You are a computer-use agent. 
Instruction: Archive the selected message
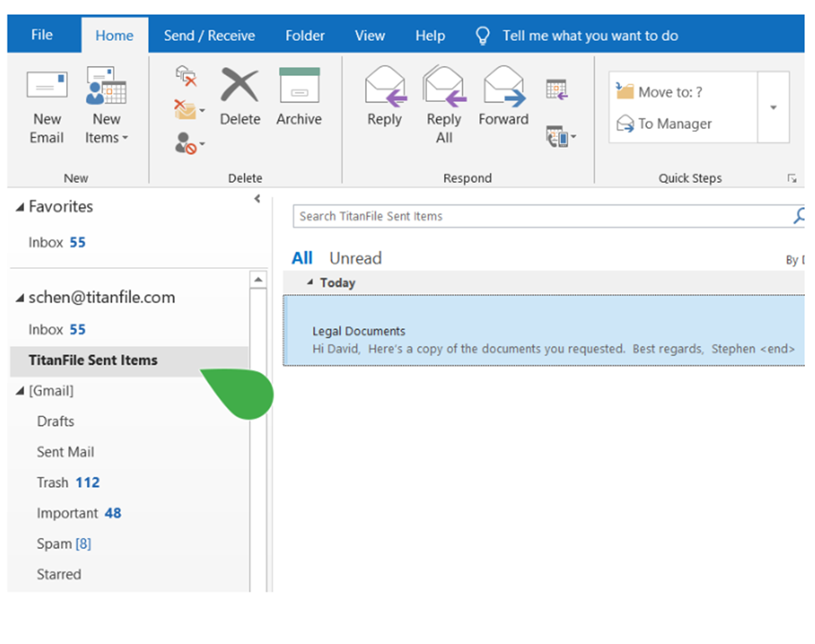coord(299,97)
